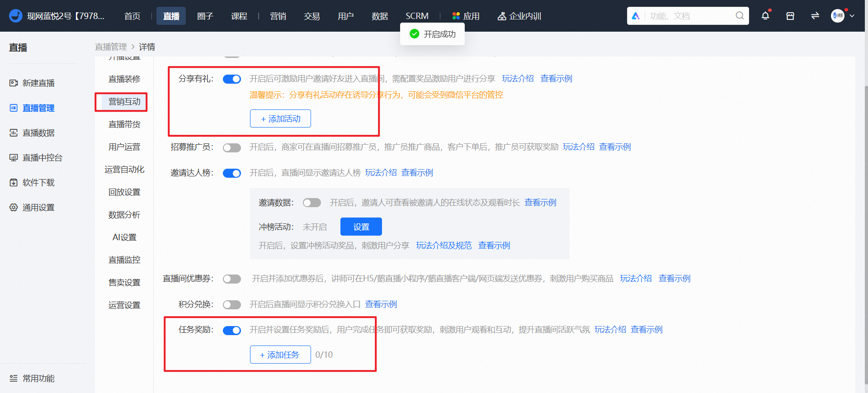Click the switch account arrows icon
Screen dimensions: 868x393
pyautogui.click(x=815, y=16)
